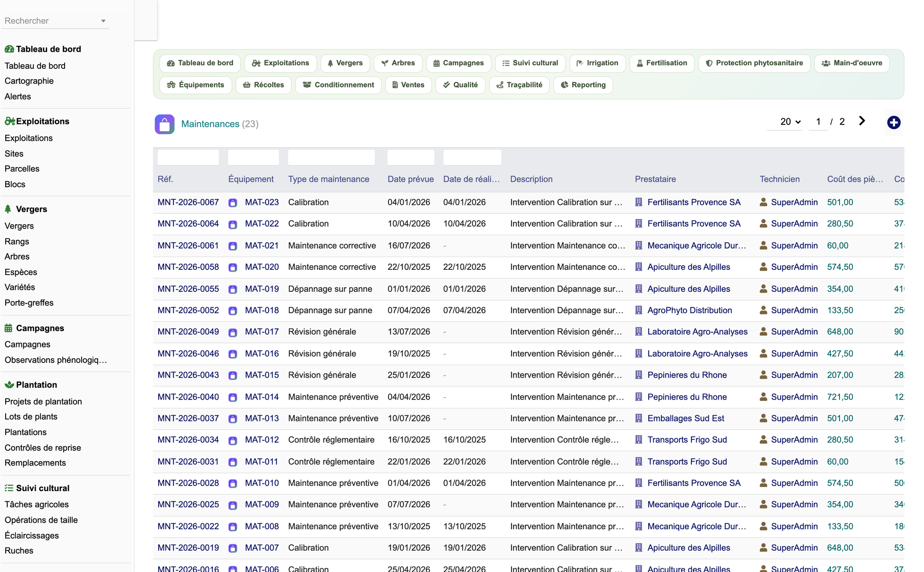Go to next page arrow
This screenshot has height=572, width=924.
(862, 121)
